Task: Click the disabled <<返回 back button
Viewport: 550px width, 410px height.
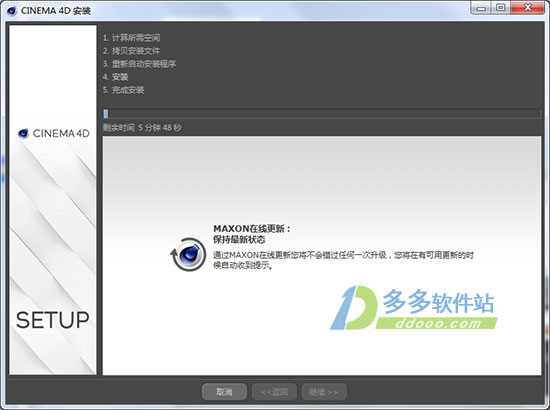Action: (x=274, y=392)
